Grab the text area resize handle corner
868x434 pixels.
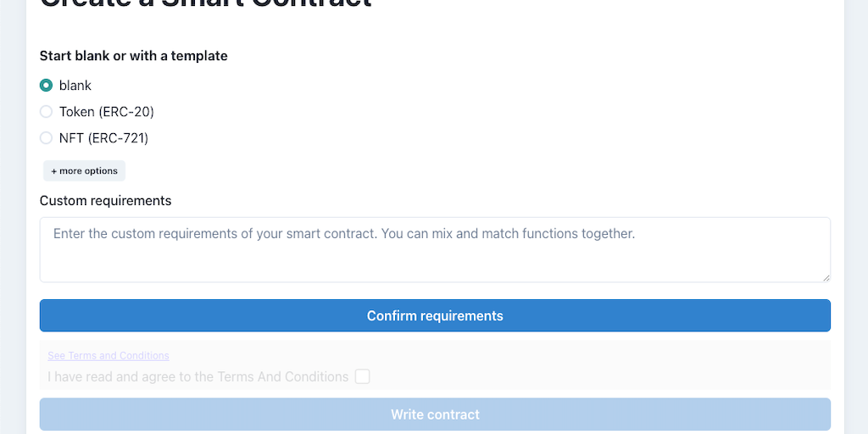826,277
